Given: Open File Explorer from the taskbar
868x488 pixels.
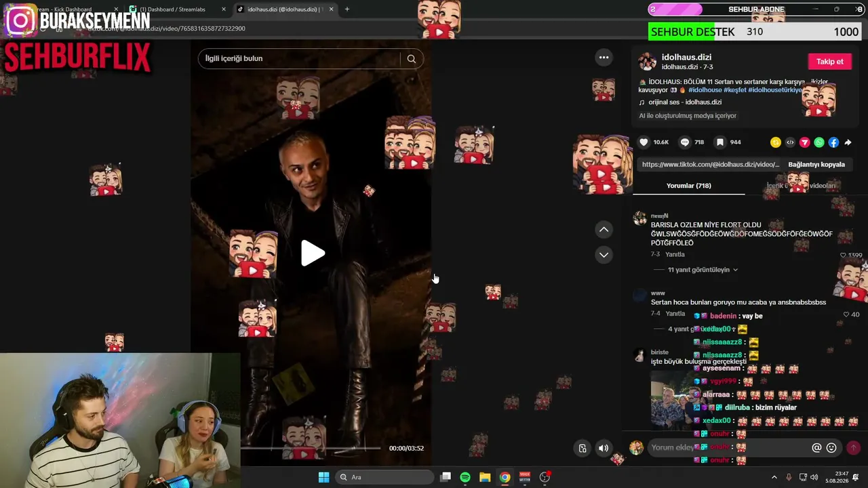Looking at the screenshot, I should 485,477.
